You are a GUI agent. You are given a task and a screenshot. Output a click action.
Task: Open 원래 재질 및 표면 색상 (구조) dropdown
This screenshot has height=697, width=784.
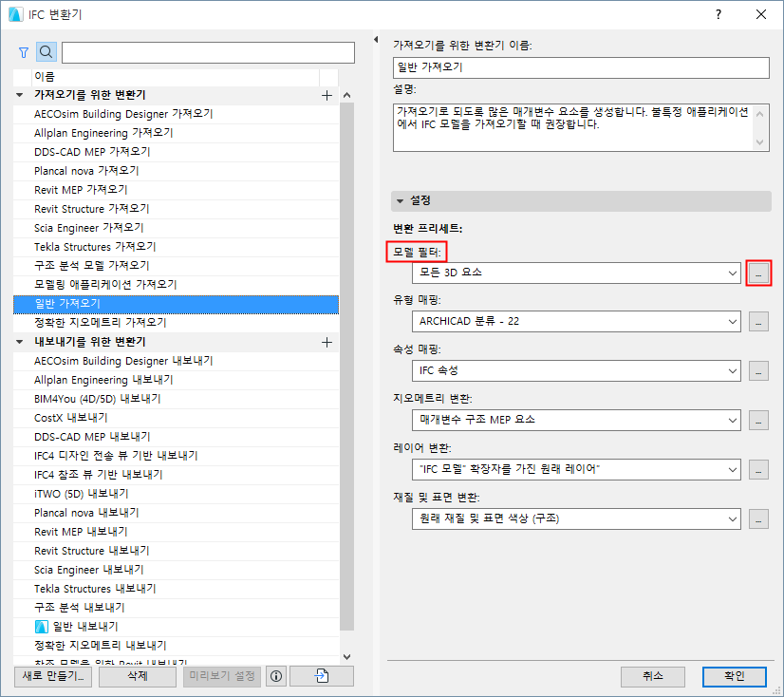click(576, 518)
